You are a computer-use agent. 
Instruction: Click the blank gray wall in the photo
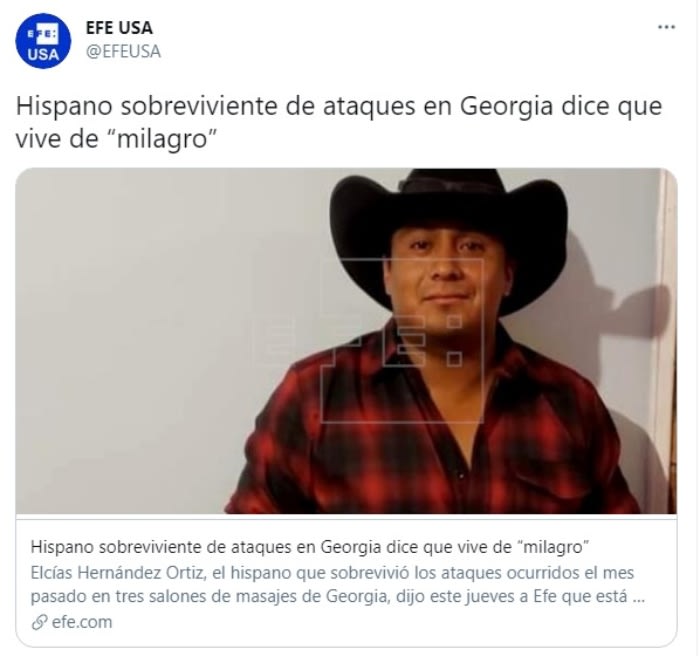(x=147, y=339)
